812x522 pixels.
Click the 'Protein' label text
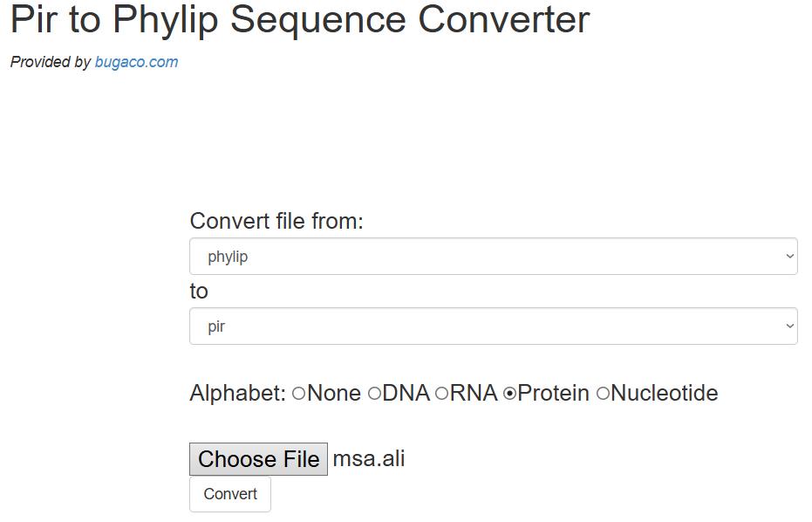(553, 394)
